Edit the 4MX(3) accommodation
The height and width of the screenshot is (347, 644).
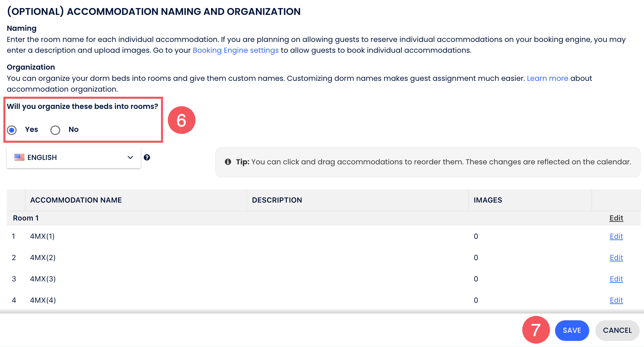(x=616, y=279)
